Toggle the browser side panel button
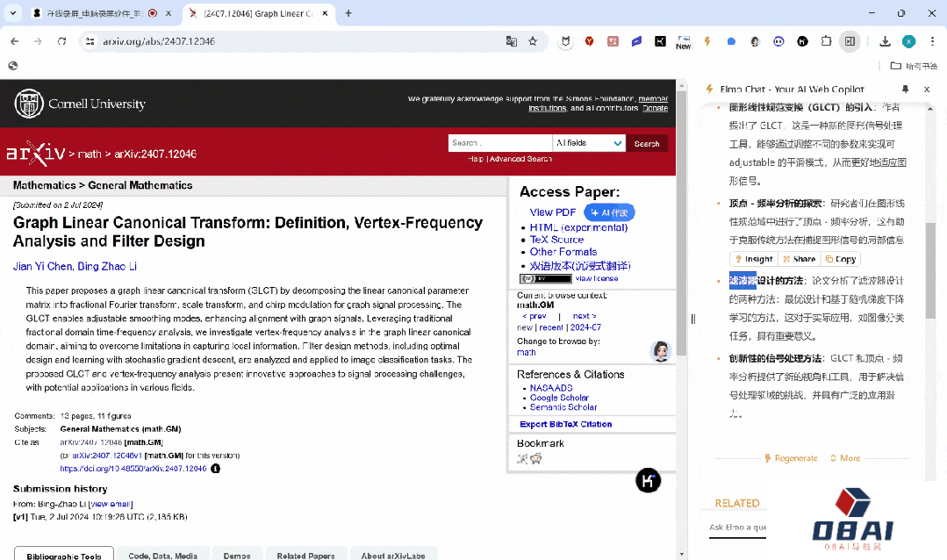Viewport: 947px width, 560px height. [x=850, y=41]
